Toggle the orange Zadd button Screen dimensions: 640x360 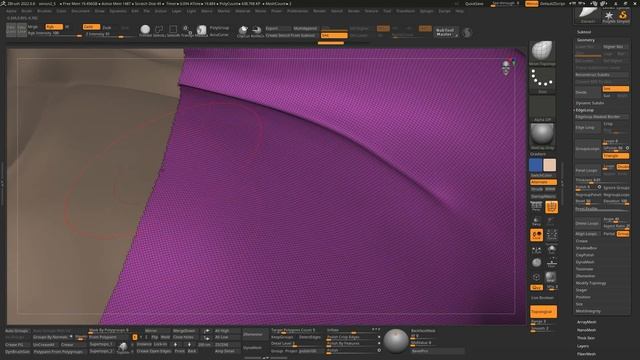pos(91,27)
